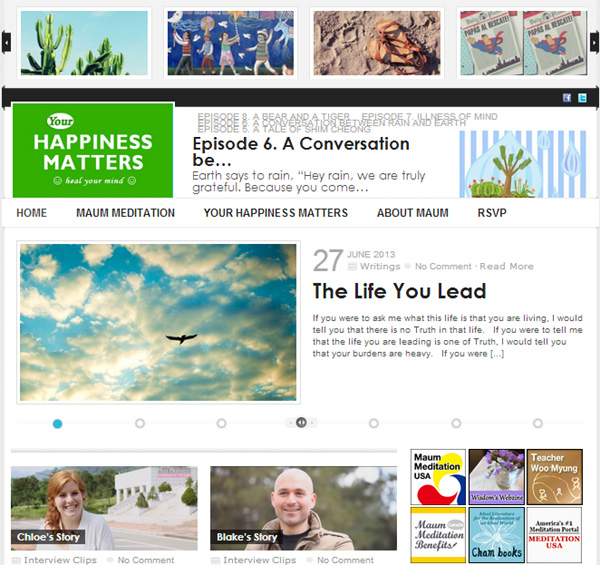Image resolution: width=600 pixels, height=565 pixels.
Task: Open the Cham books badge
Action: coord(497,535)
